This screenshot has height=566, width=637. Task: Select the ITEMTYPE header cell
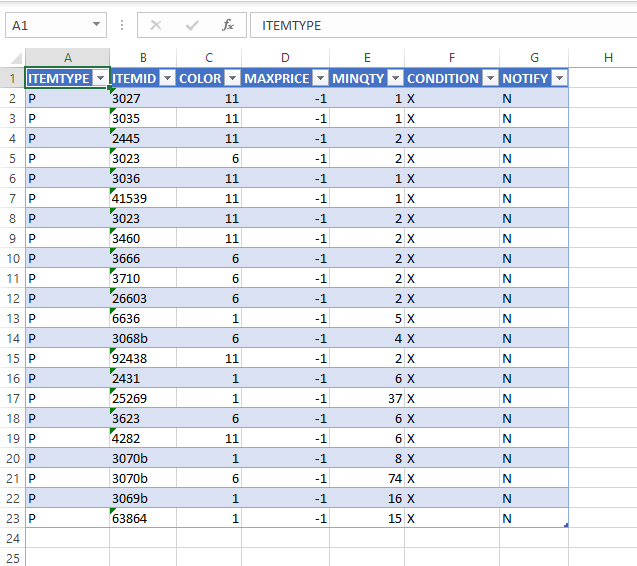tap(67, 78)
